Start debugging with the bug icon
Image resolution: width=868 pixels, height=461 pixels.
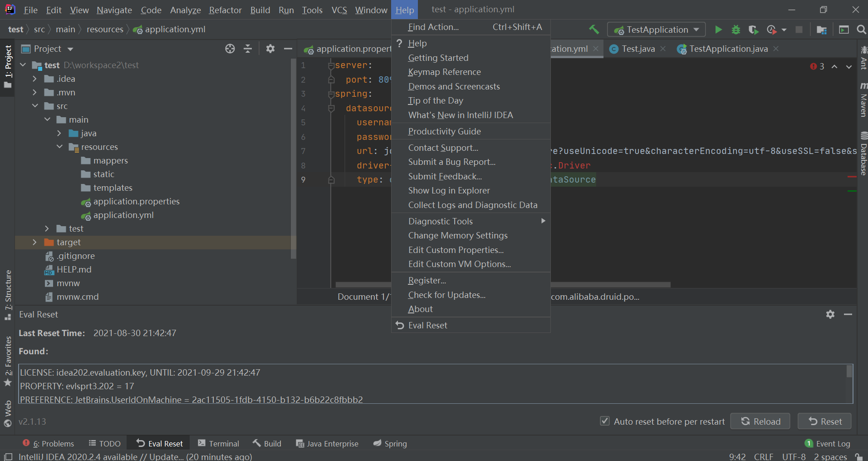pos(736,30)
